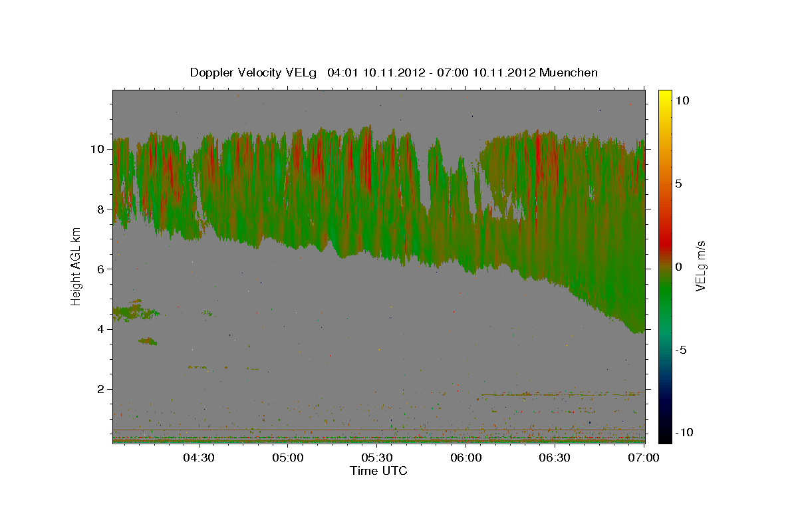Click the thin echo layer near 1.8 km
The width and height of the screenshot is (798, 532).
(562, 394)
